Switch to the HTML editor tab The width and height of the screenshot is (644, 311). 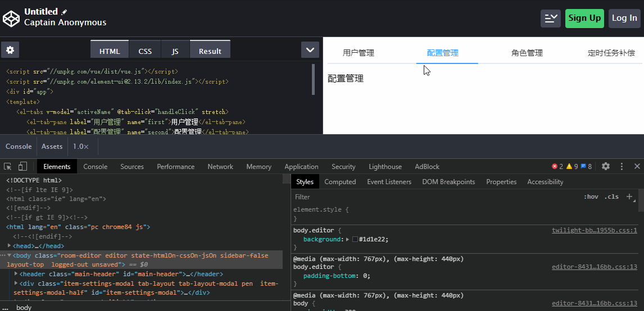pos(110,49)
